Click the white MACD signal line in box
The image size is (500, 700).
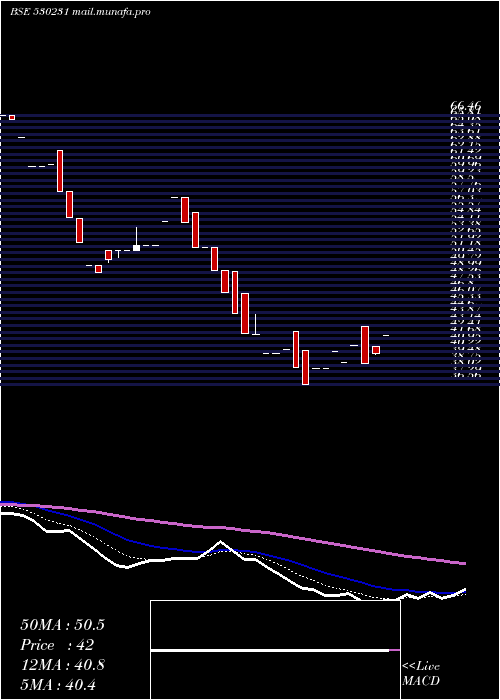click(270, 651)
